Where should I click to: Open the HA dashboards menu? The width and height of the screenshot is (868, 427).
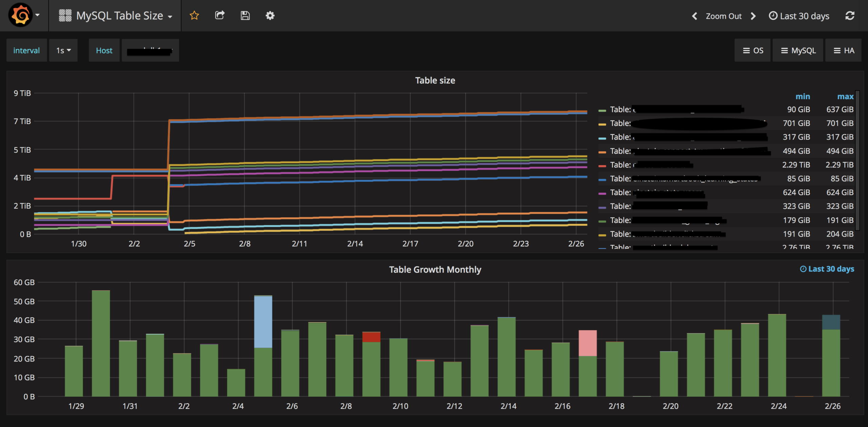tap(844, 51)
